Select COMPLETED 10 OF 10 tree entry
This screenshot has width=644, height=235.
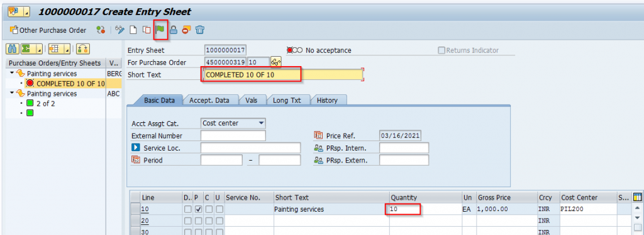70,84
